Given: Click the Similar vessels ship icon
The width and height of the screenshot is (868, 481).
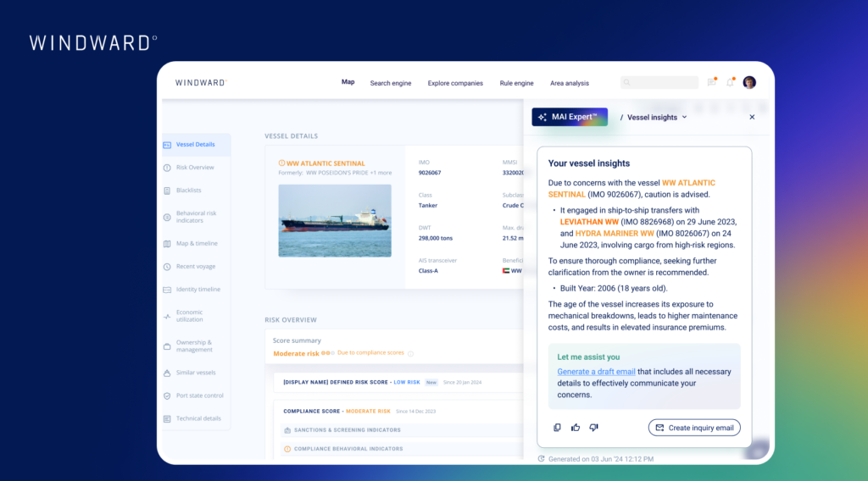Looking at the screenshot, I should pos(167,373).
